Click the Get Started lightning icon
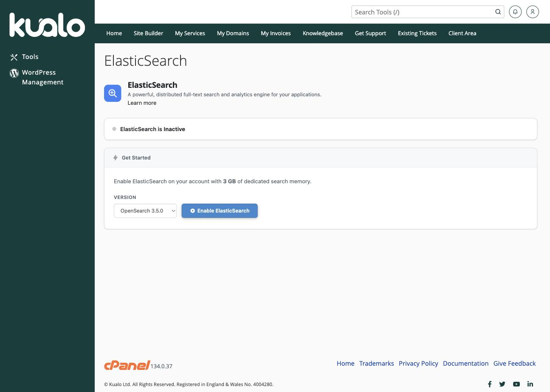Viewport: 550px width, 392px height. [116, 158]
